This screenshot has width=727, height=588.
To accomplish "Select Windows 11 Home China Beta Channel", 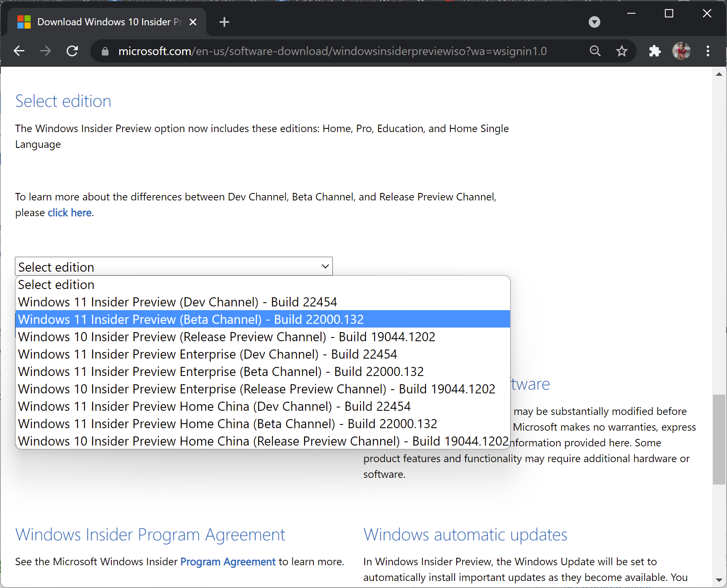I will (263, 424).
